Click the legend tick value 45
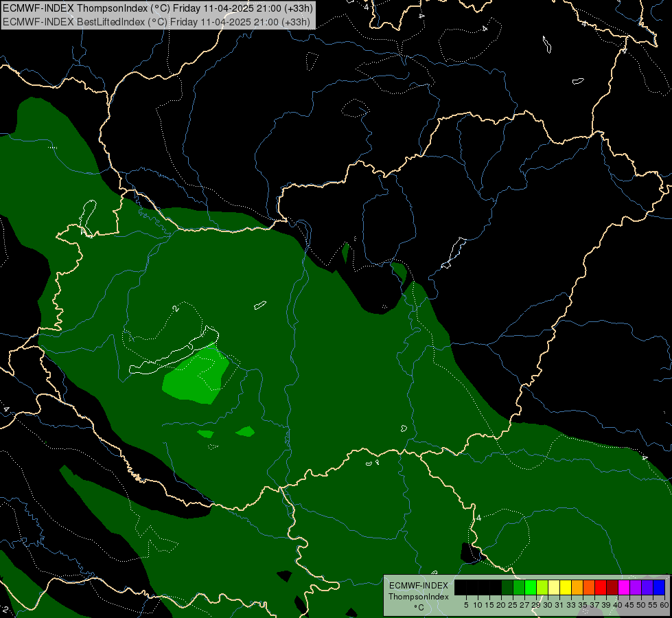The image size is (672, 618). [x=629, y=605]
